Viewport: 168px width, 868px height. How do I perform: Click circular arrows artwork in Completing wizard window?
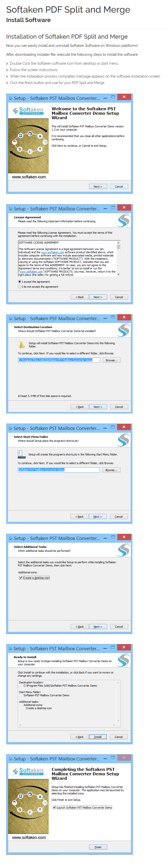click(28, 806)
